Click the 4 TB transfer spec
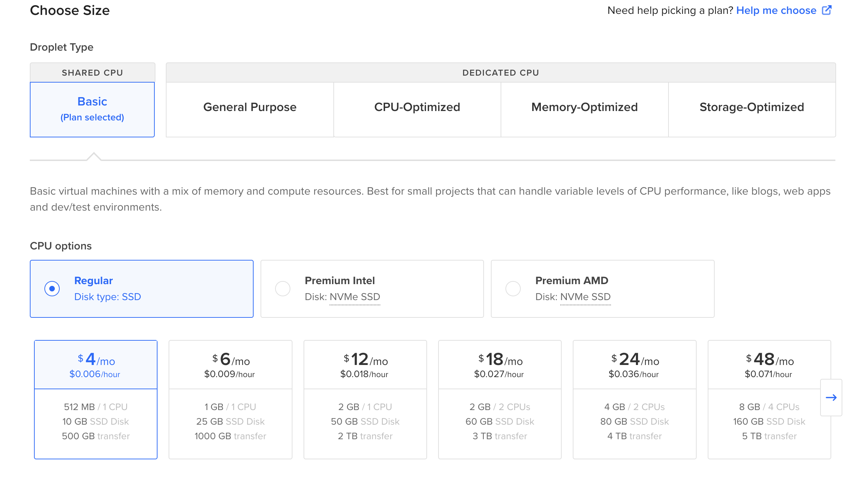This screenshot has height=485, width=868. pyautogui.click(x=635, y=436)
